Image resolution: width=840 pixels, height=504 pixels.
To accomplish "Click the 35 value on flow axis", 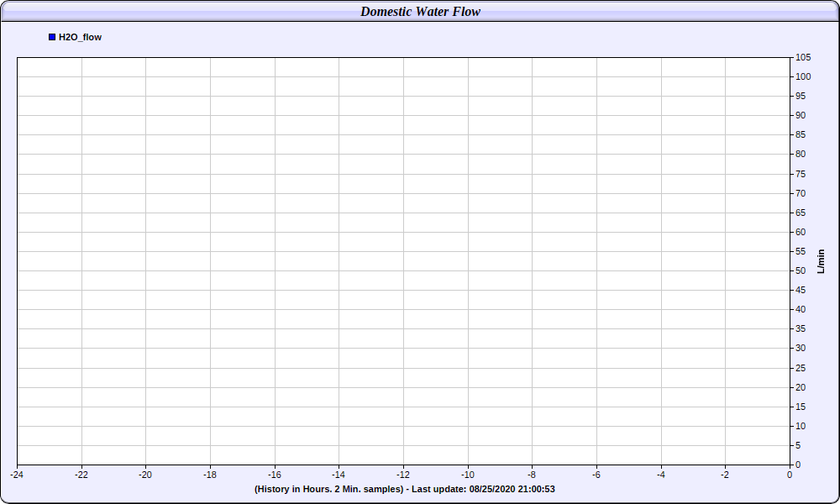I will [801, 328].
